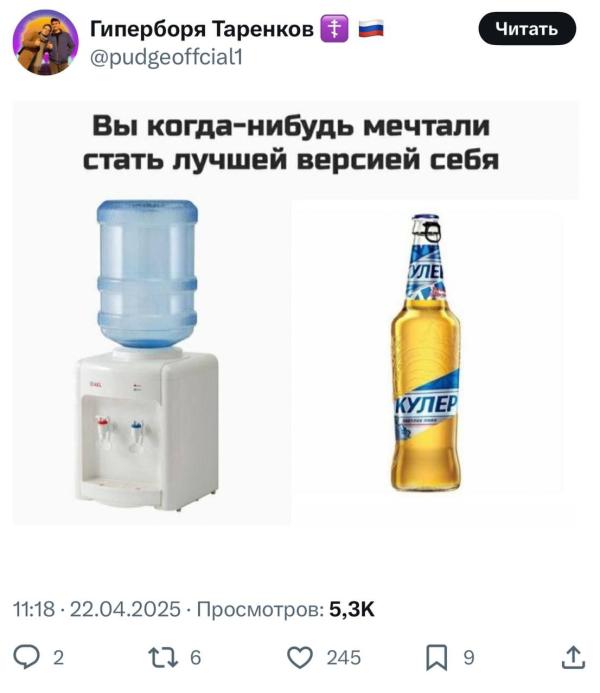Click the reposts count of 6
The height and width of the screenshot is (693, 600).
point(196,658)
